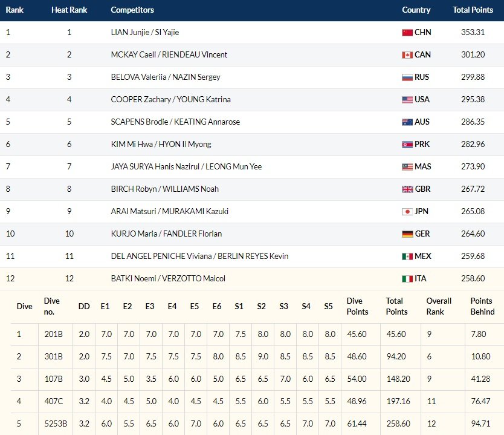Click the JPN country code

point(421,211)
